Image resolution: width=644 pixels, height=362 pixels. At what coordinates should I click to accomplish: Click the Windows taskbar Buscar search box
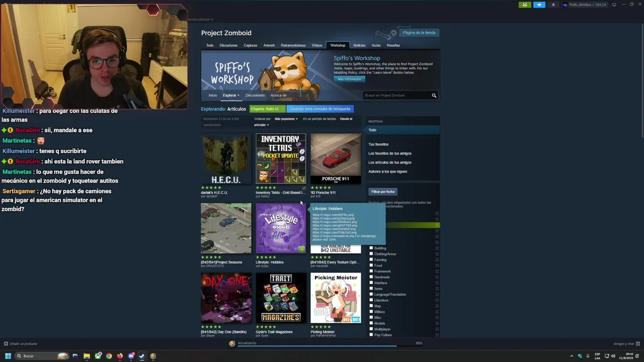pos(42,356)
